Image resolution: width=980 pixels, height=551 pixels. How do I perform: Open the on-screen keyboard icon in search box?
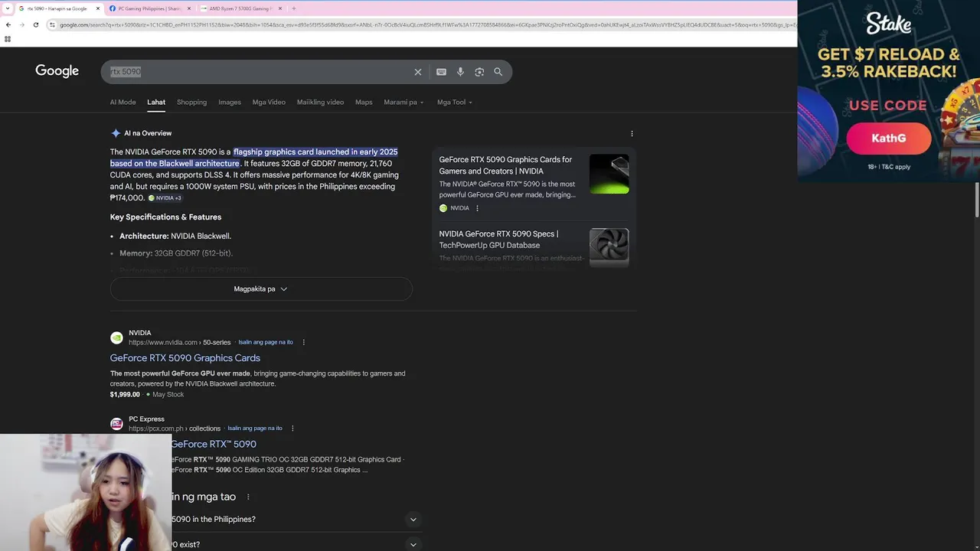[441, 72]
